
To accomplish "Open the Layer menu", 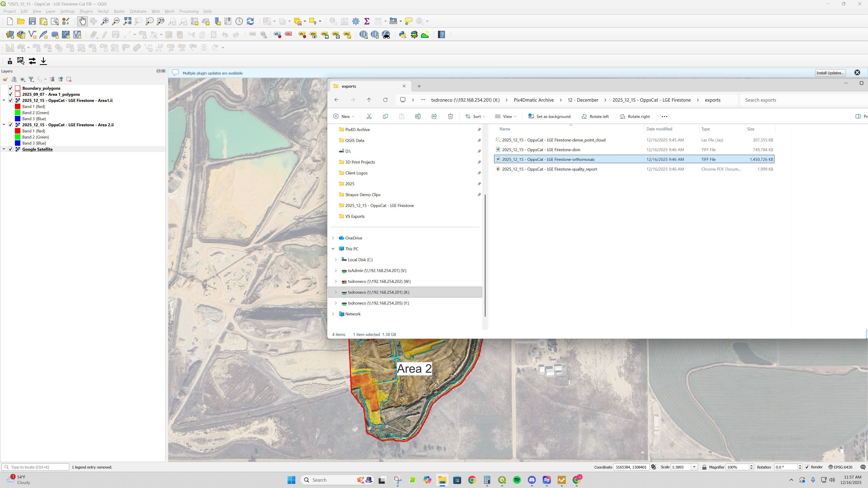I will click(x=51, y=11).
